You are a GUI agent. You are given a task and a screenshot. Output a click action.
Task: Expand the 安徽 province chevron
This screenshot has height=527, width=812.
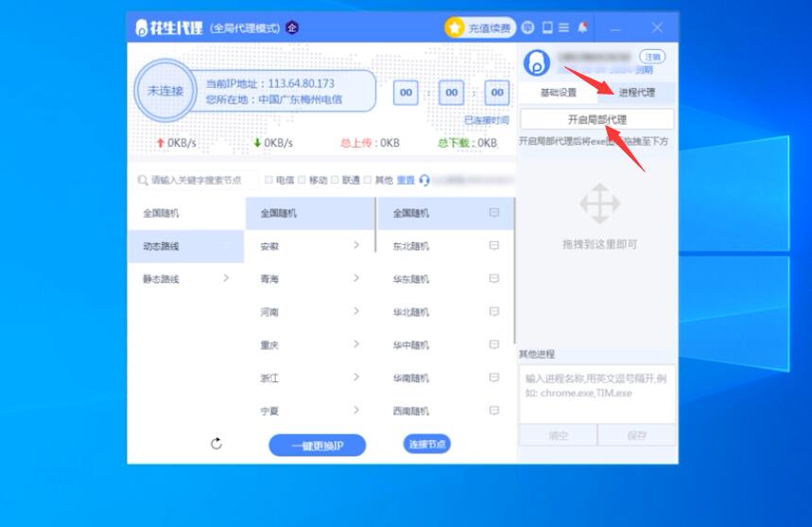coord(356,246)
